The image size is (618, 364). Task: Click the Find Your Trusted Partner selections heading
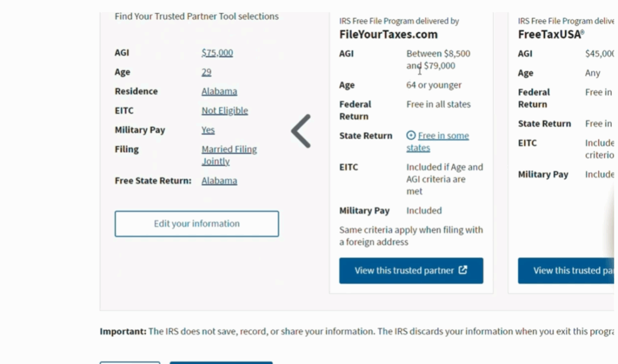(196, 16)
